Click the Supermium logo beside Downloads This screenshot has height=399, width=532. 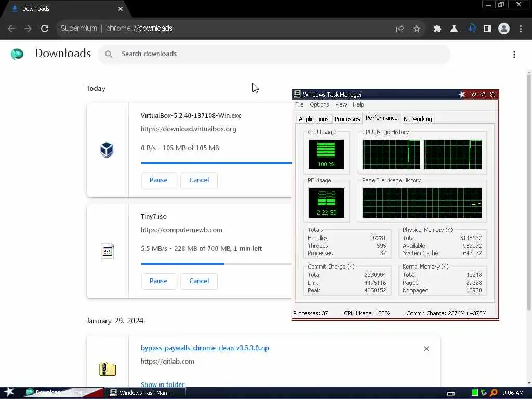pyautogui.click(x=17, y=54)
